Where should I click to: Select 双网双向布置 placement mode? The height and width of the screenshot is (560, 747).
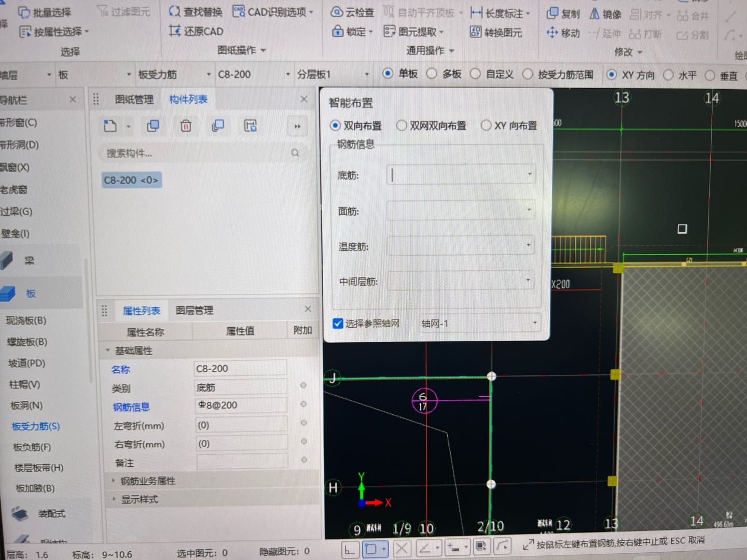click(x=402, y=125)
